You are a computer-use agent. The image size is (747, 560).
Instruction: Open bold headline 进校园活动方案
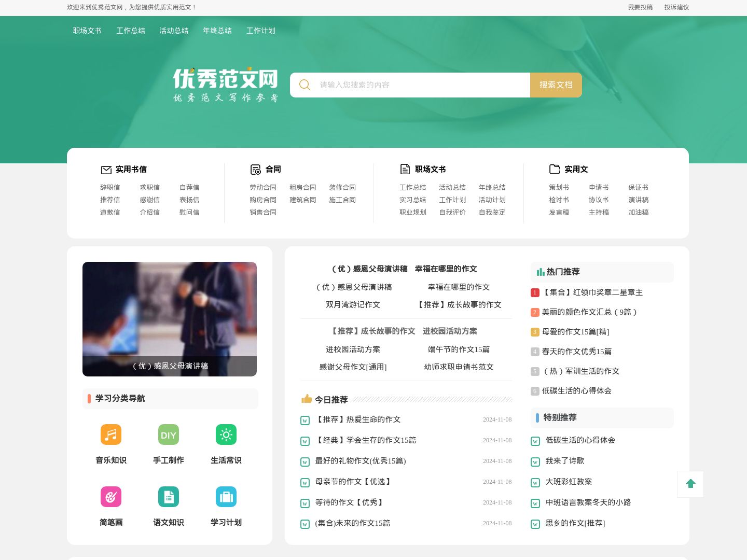click(450, 331)
